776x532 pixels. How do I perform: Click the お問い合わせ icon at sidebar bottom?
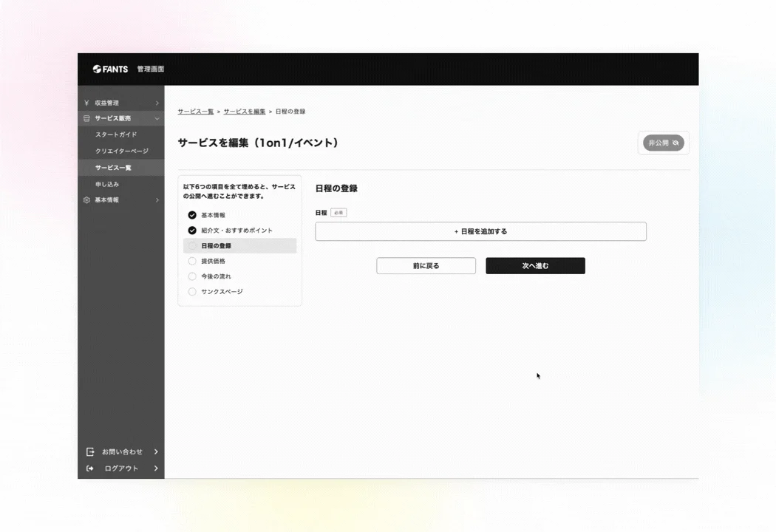89,451
